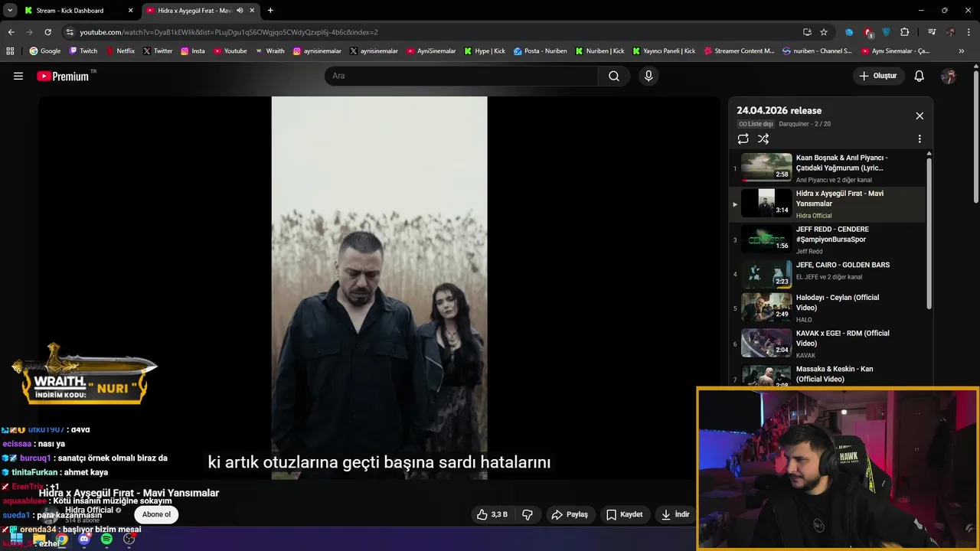The height and width of the screenshot is (551, 980).
Task: Start voice search with the microphone icon
Action: click(648, 76)
